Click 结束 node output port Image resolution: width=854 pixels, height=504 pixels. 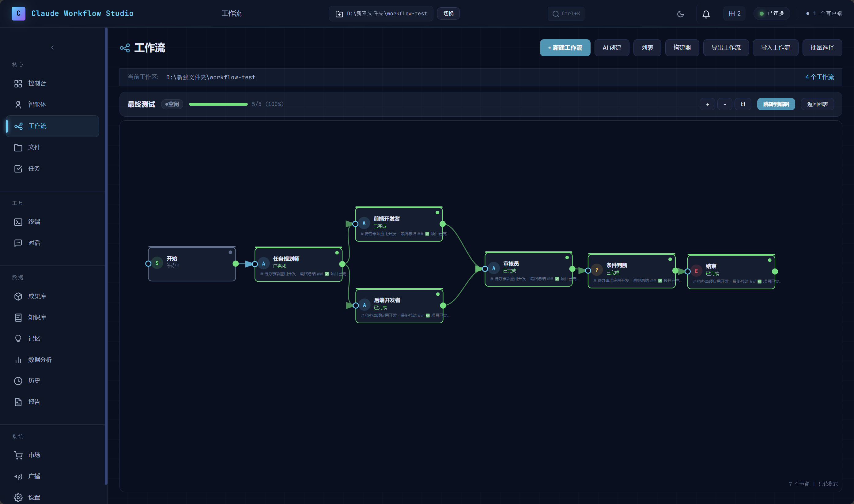pyautogui.click(x=775, y=272)
